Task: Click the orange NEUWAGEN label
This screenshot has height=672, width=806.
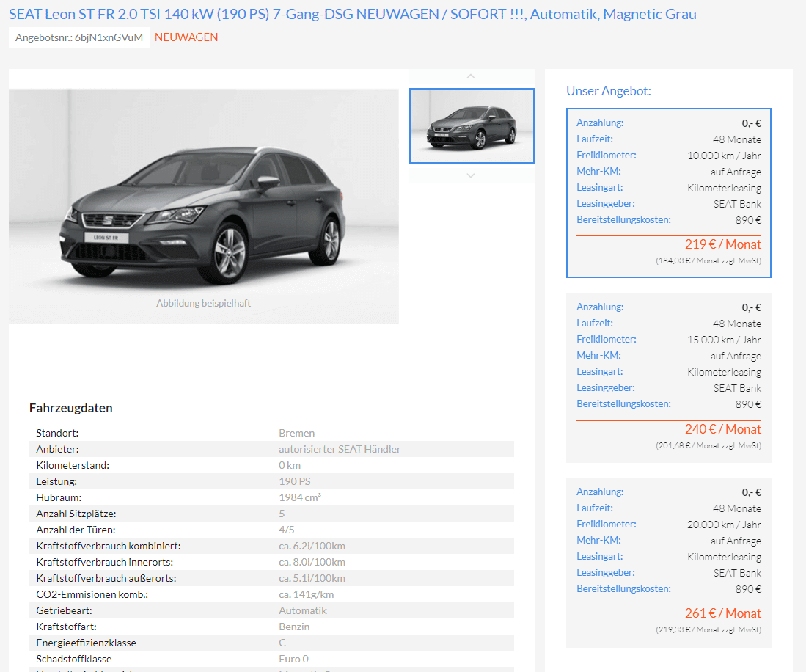Action: pos(186,37)
